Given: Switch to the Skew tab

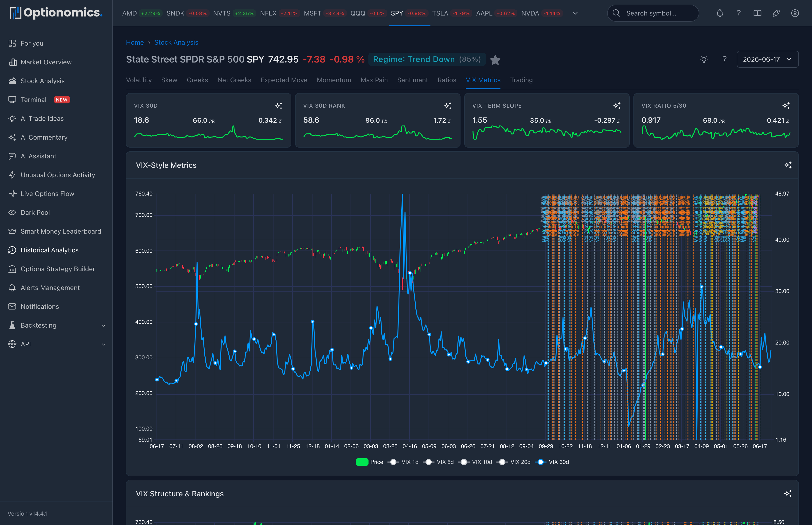Looking at the screenshot, I should click(x=169, y=80).
